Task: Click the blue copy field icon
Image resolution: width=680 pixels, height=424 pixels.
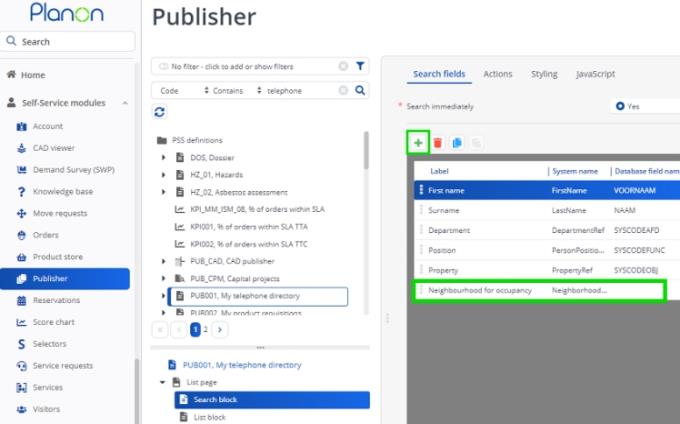Action: (456, 143)
